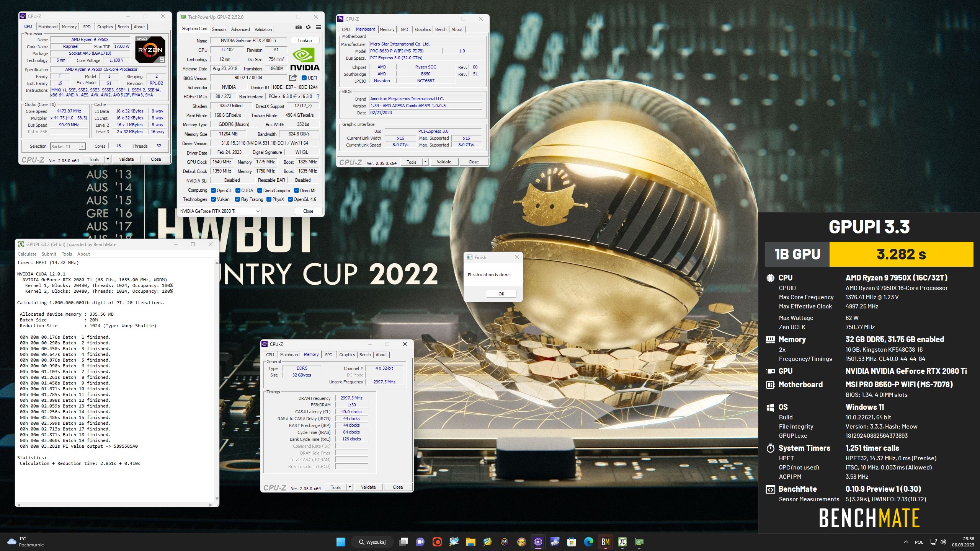The width and height of the screenshot is (980, 551).
Task: Open the Windows Start menu
Action: (x=341, y=542)
